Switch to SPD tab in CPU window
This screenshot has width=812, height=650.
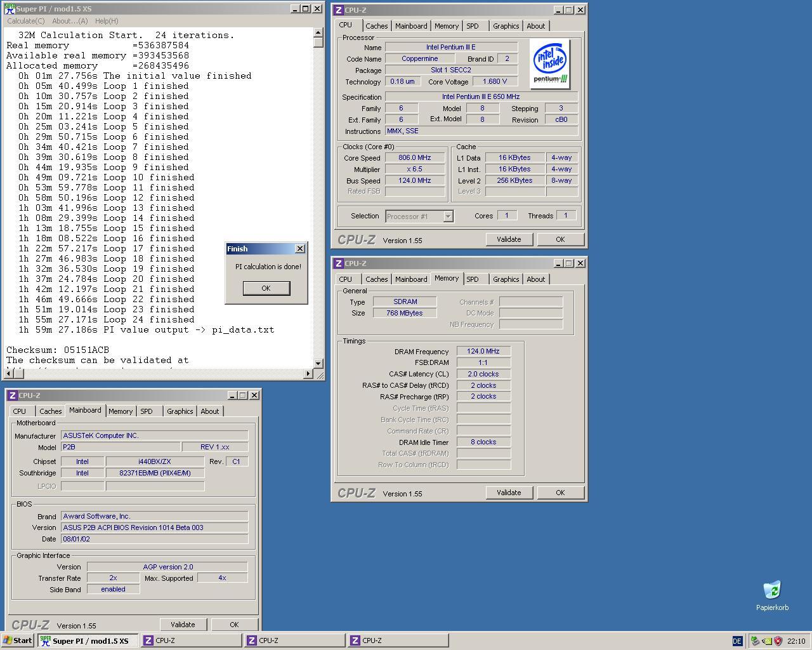click(473, 26)
